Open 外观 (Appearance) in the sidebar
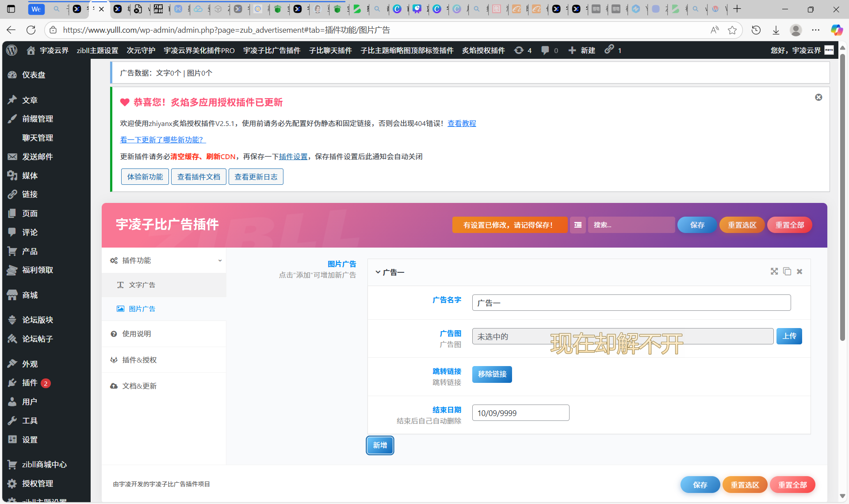 [30, 363]
